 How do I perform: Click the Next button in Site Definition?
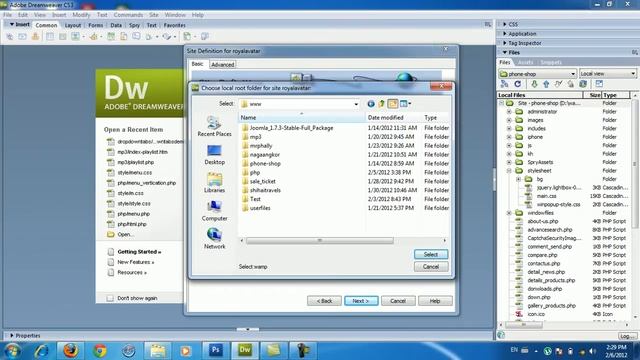tap(361, 301)
